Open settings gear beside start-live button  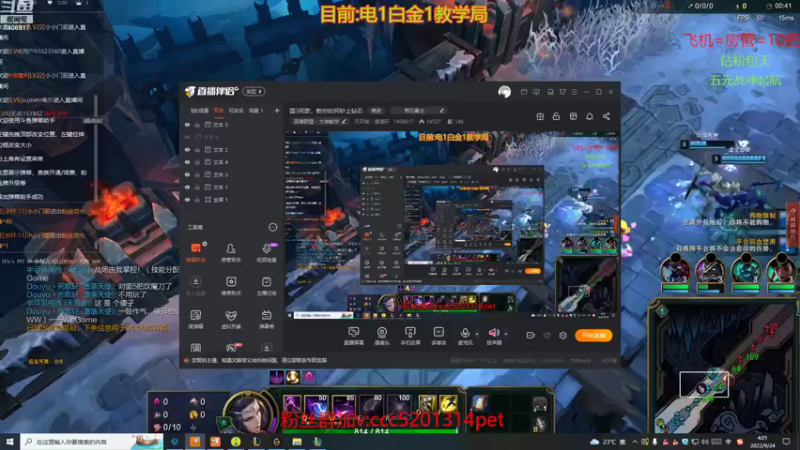tap(563, 335)
